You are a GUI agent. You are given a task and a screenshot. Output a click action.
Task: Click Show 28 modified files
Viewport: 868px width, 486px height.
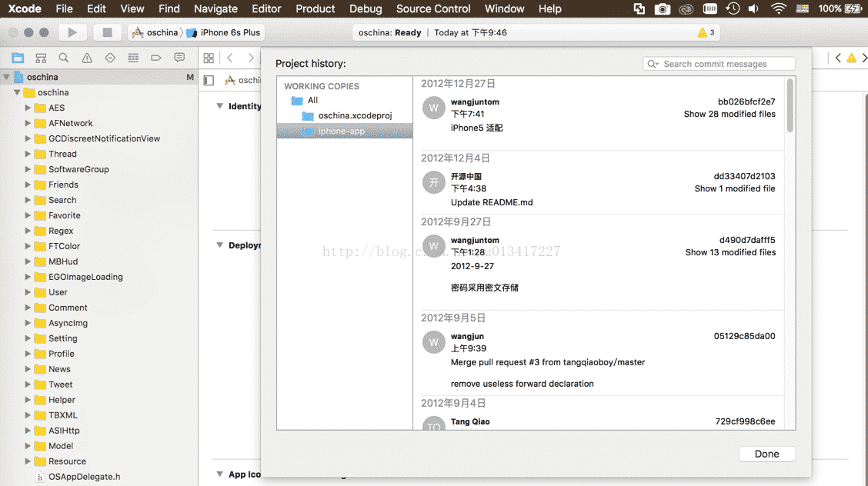pyautogui.click(x=729, y=114)
